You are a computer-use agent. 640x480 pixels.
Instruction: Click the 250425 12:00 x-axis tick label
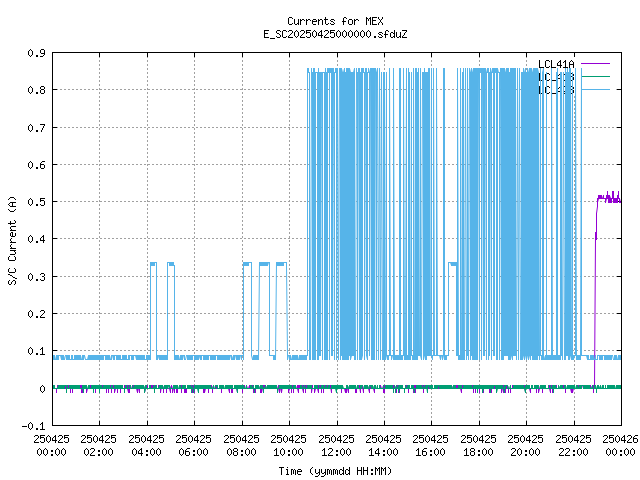(336, 445)
